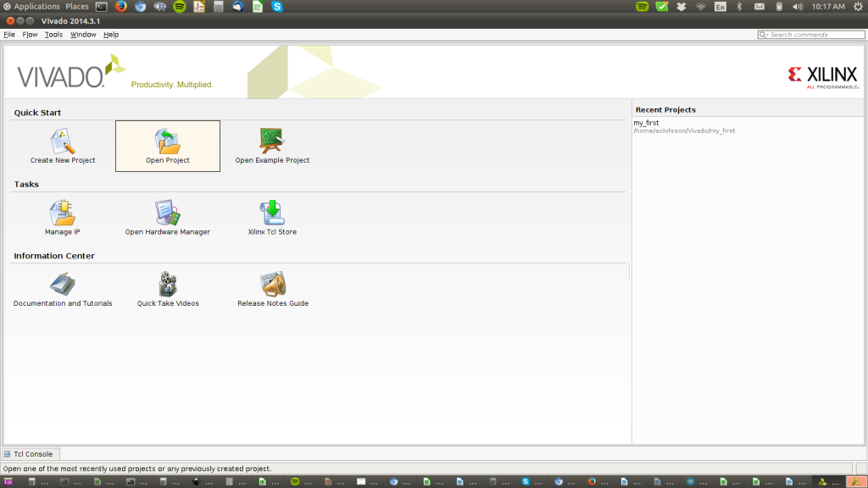Open Documentation and Tutorials
868x488 pixels.
tap(63, 285)
